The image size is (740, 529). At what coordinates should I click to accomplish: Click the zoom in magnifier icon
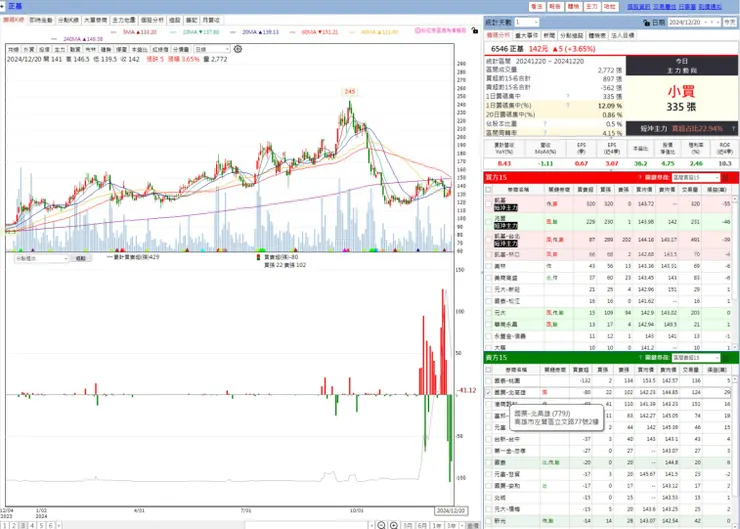point(394,525)
